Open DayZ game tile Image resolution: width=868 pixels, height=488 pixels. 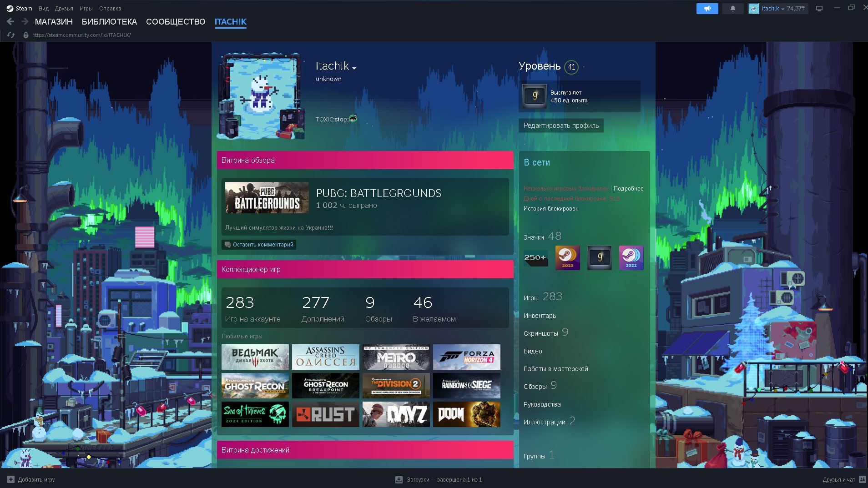pyautogui.click(x=396, y=414)
